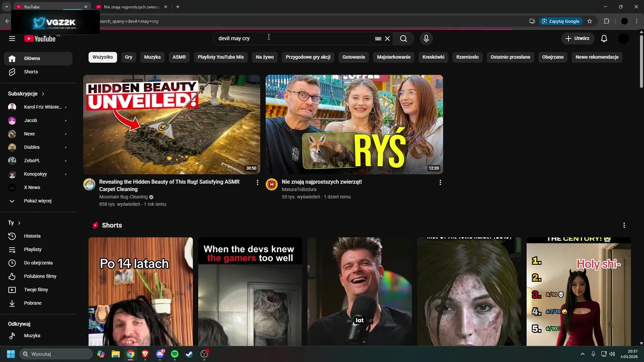The width and height of the screenshot is (644, 362).
Task: Select the Gotowanie filter chip
Action: [354, 57]
